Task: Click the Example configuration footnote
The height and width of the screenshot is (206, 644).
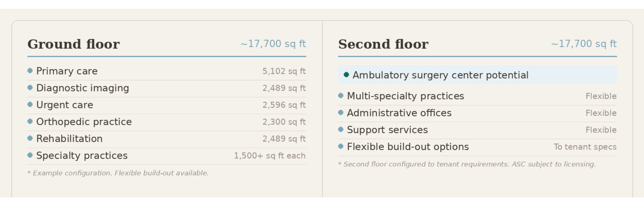Action: tap(118, 173)
